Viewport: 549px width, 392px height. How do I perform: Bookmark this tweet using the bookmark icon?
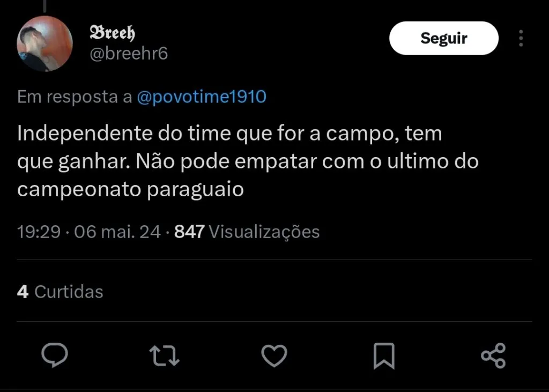383,356
